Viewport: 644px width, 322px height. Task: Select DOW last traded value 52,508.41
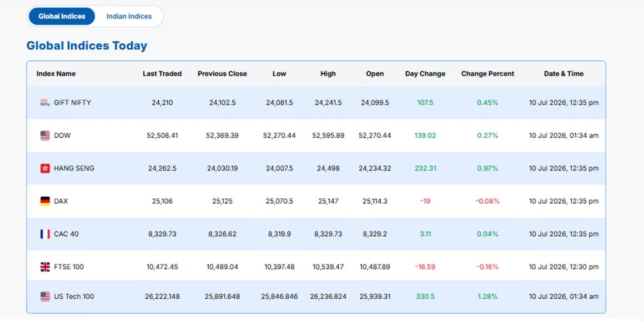pos(162,135)
